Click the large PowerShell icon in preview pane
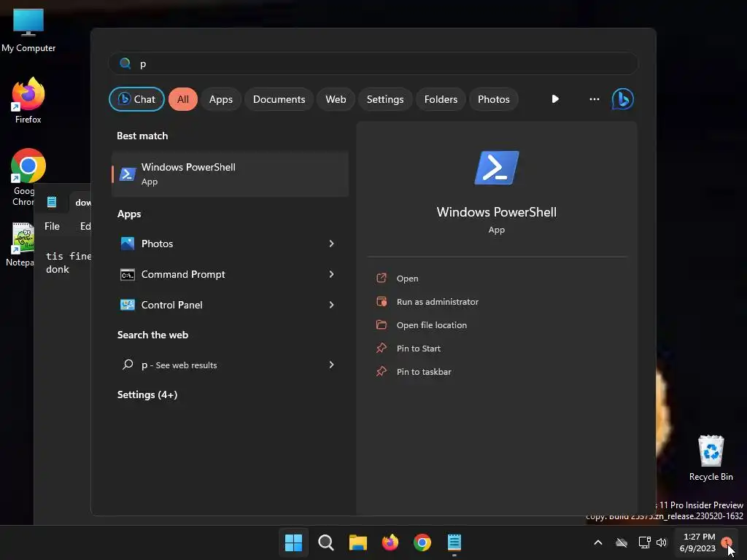 [496, 168]
